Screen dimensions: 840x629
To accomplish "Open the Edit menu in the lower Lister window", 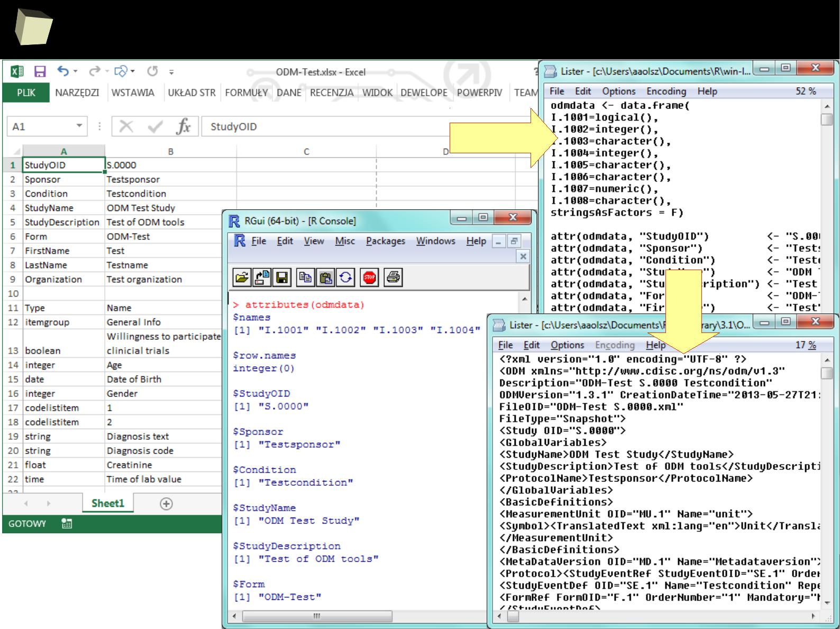I will pyautogui.click(x=532, y=345).
